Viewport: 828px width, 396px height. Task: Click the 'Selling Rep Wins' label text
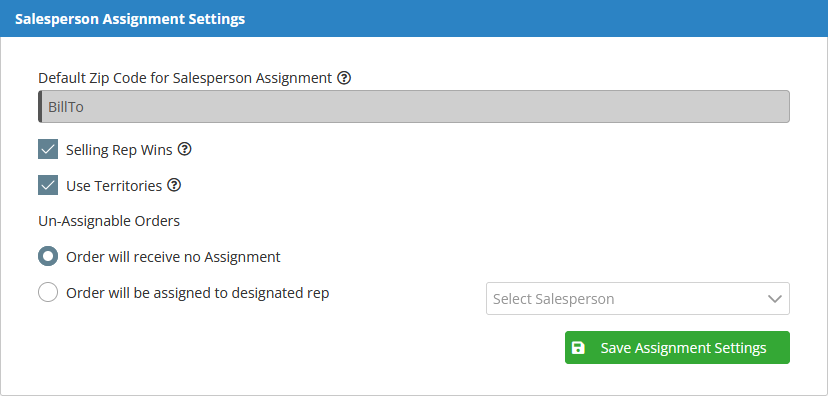tap(119, 150)
